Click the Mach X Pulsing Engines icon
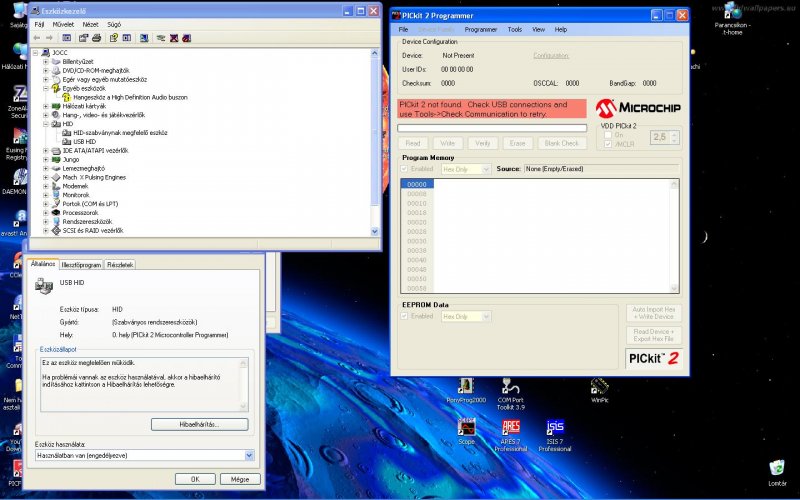Image resolution: width=800 pixels, height=500 pixels. [x=56, y=177]
